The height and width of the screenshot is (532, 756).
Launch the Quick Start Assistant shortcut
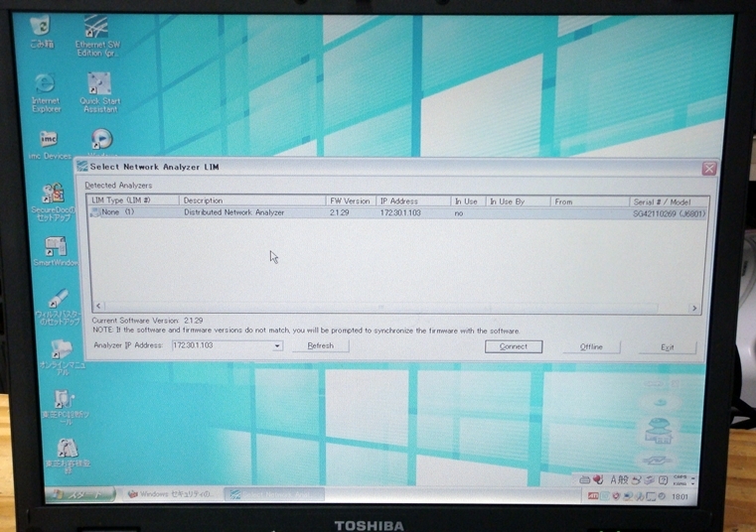pos(99,92)
